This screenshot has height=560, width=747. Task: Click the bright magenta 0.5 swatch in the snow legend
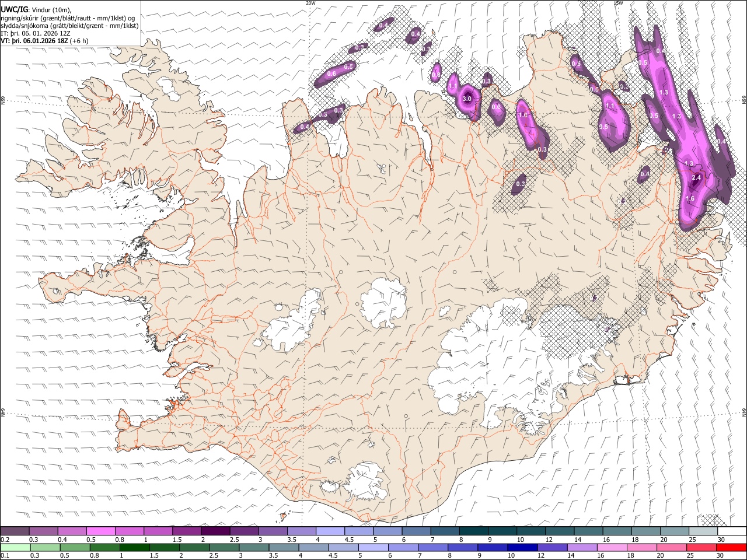(x=100, y=531)
